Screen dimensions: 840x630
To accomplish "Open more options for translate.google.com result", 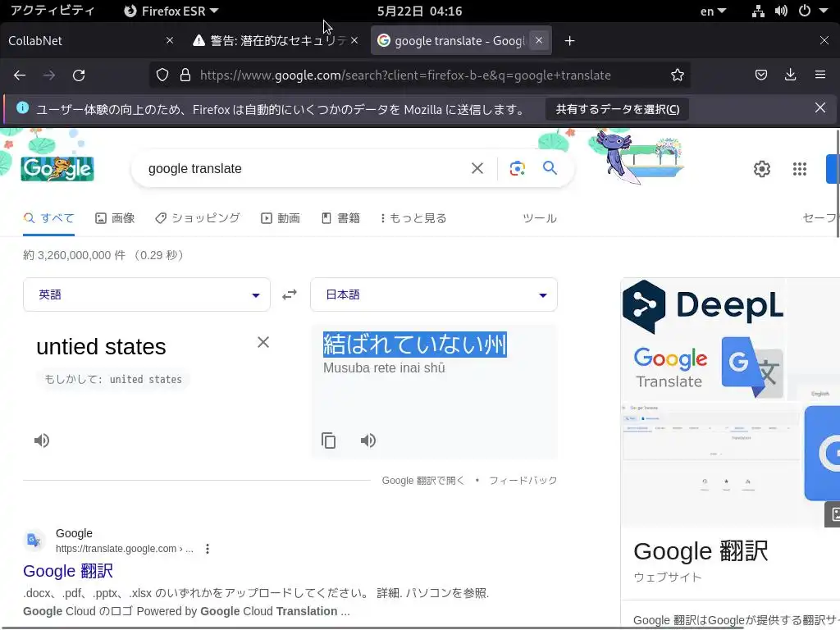I will pyautogui.click(x=208, y=549).
